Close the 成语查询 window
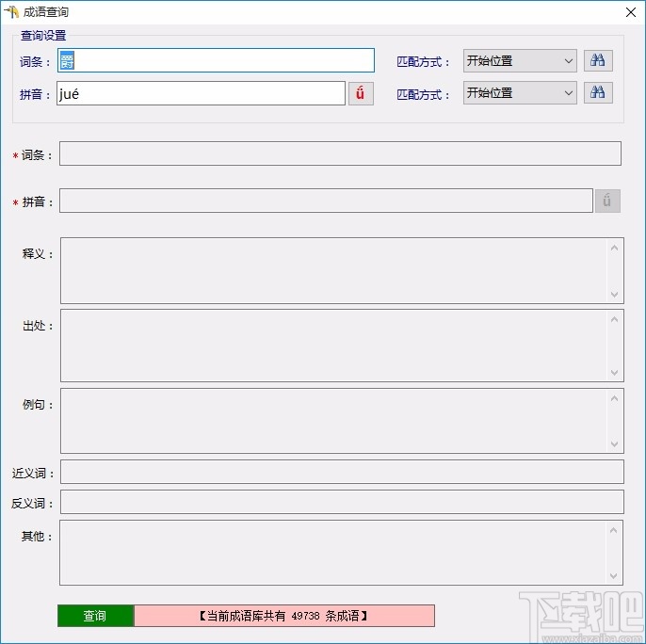The width and height of the screenshot is (646, 644). point(630,12)
